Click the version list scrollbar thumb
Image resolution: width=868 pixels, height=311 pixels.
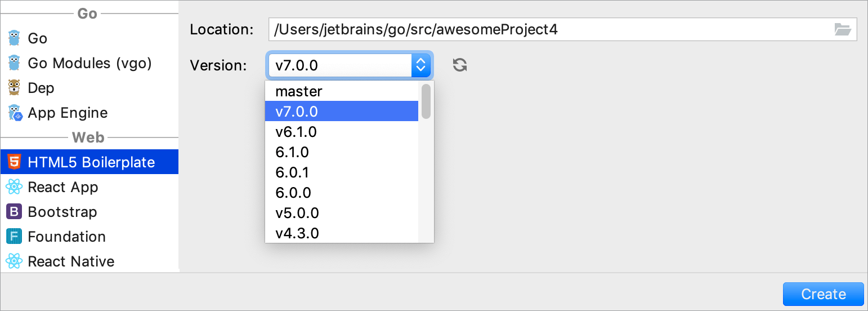pos(426,101)
